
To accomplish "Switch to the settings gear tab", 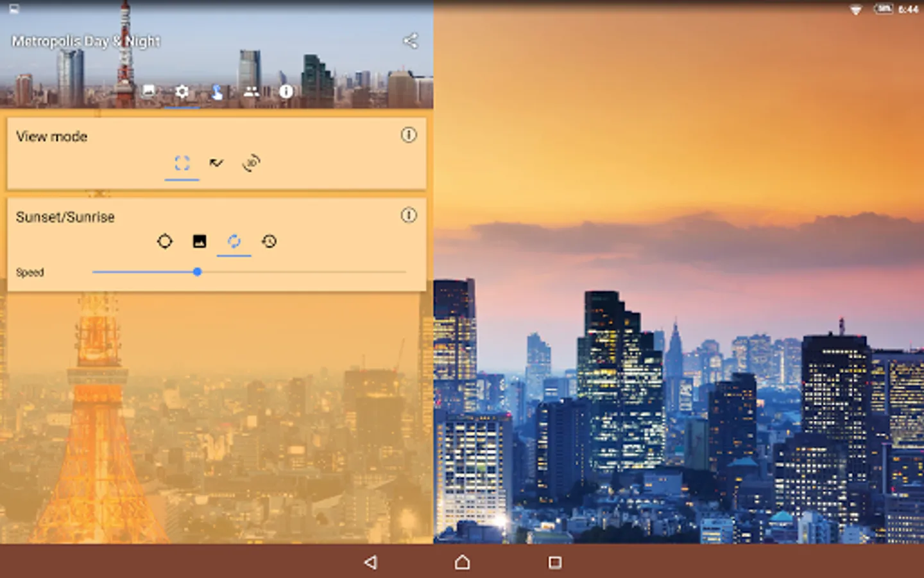I will [x=182, y=91].
